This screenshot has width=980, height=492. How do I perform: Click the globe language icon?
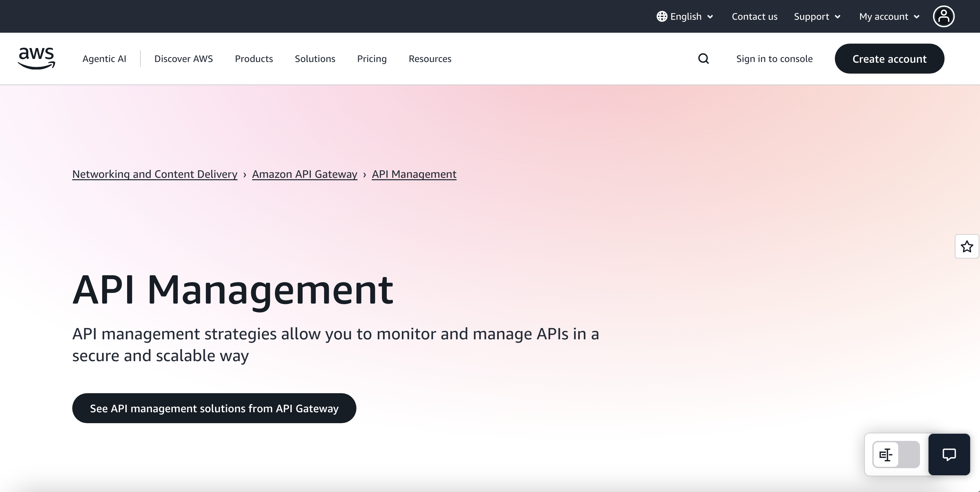coord(662,16)
